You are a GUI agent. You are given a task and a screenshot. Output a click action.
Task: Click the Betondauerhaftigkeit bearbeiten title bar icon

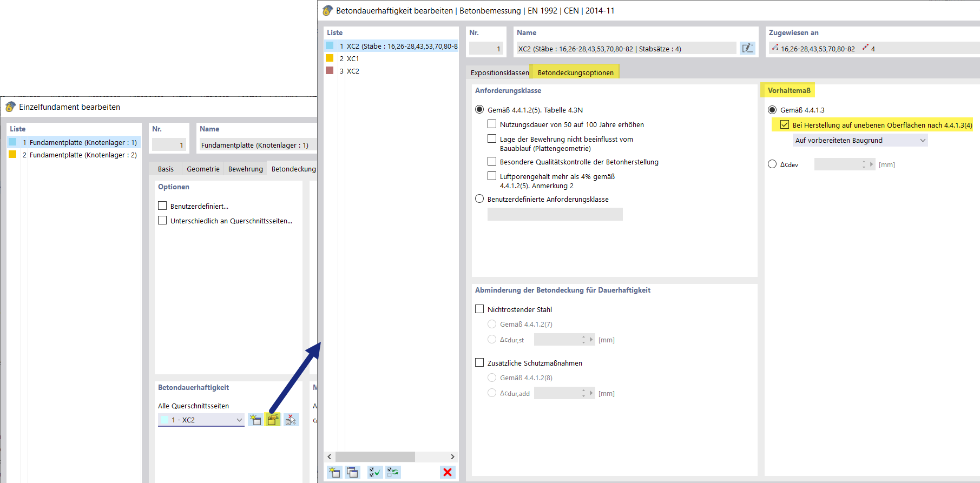pos(327,10)
